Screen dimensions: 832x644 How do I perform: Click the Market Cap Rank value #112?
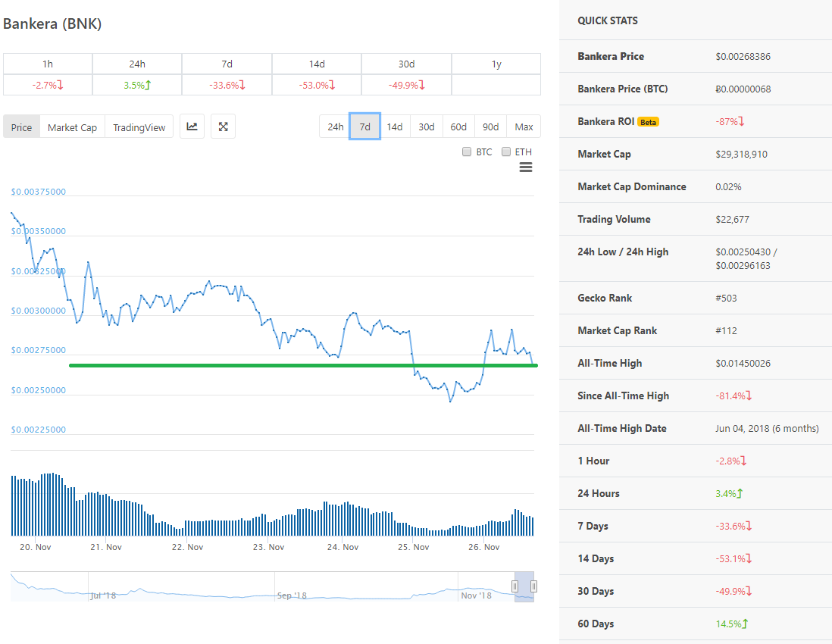(726, 330)
